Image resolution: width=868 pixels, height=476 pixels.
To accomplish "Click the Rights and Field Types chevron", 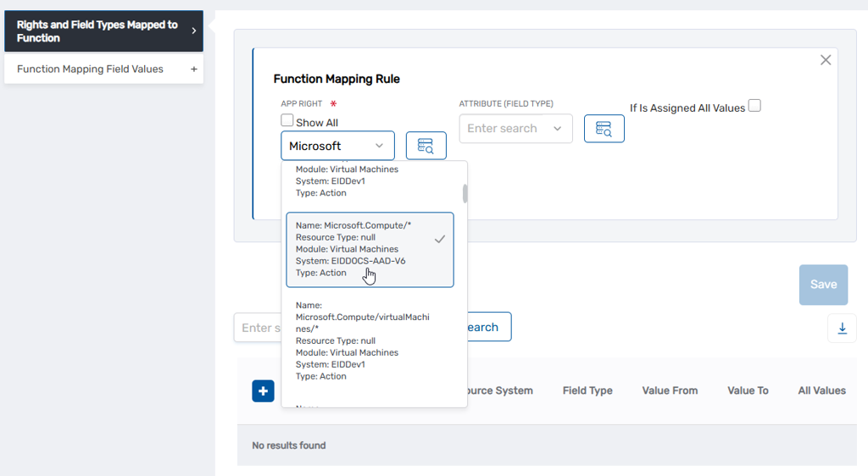I will pos(194,31).
